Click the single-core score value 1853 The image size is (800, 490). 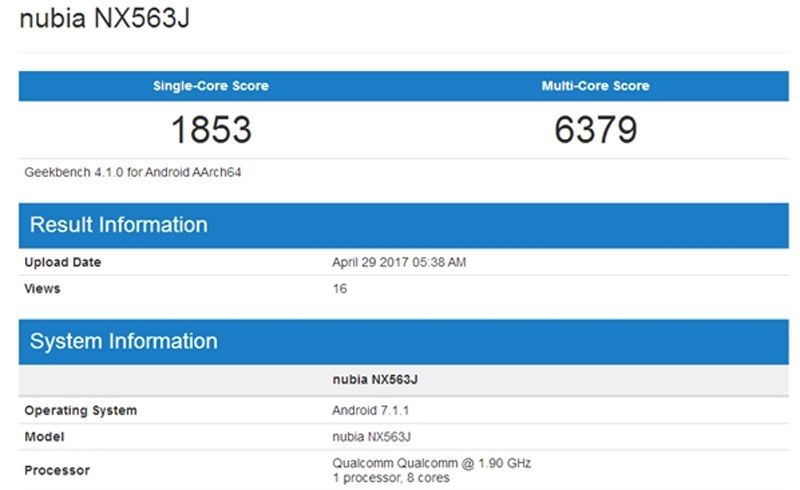pos(210,130)
